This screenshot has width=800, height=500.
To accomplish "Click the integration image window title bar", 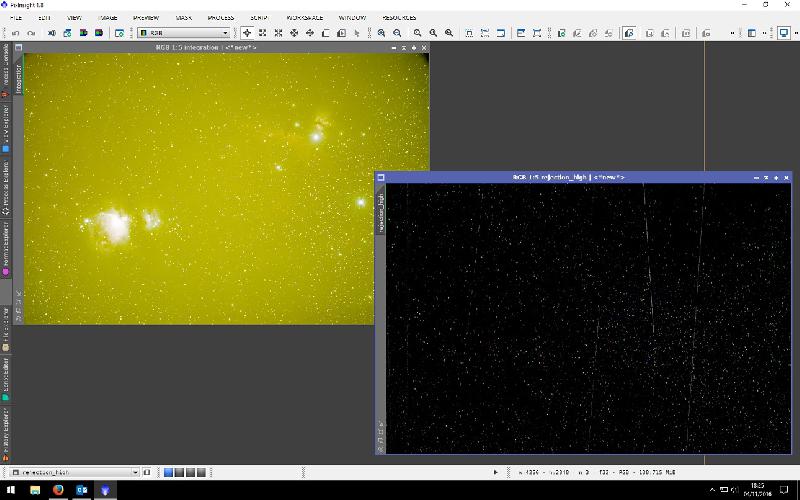I will [221, 47].
